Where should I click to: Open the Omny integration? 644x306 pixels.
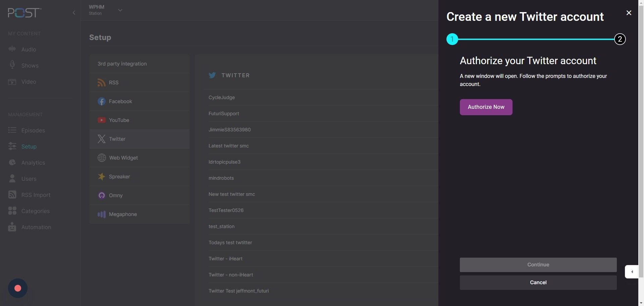[115, 195]
